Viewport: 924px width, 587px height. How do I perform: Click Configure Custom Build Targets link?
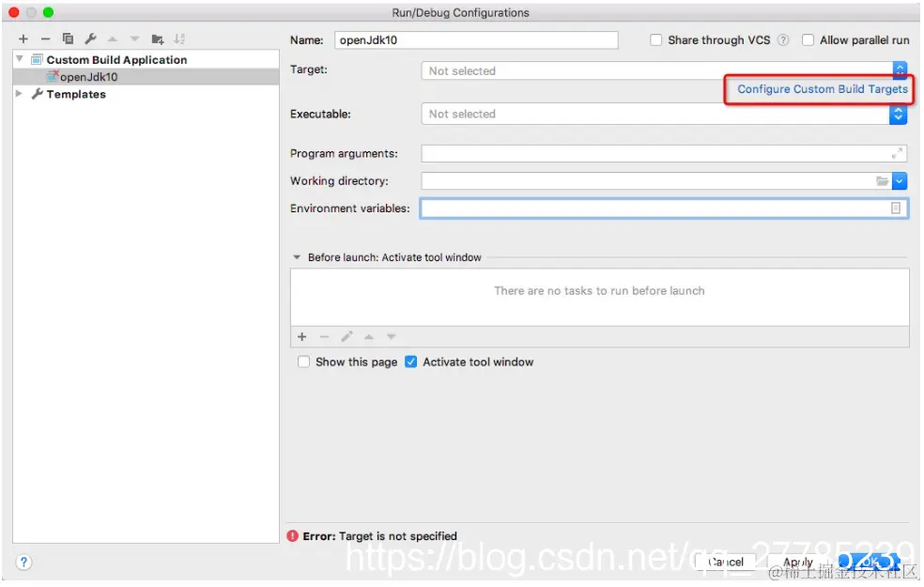coord(823,89)
